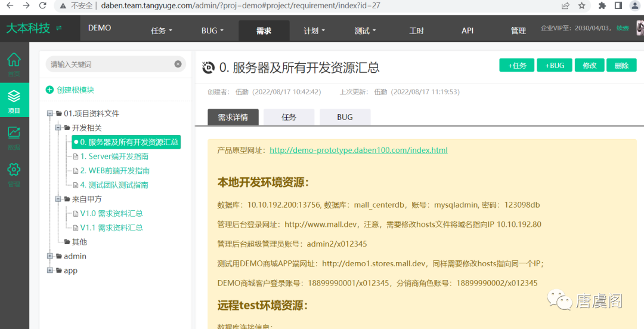Screen dimensions: 644x329
Task: Toggle the browser side panel icon
Action: pyautogui.click(x=618, y=5)
